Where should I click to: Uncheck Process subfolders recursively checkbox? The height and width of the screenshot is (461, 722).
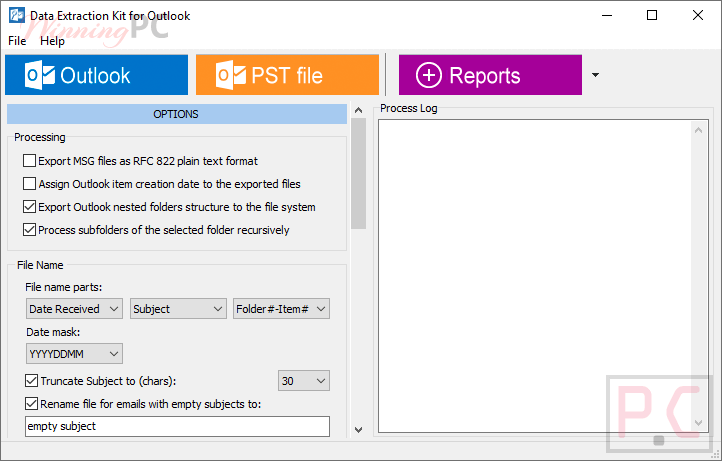[x=29, y=230]
